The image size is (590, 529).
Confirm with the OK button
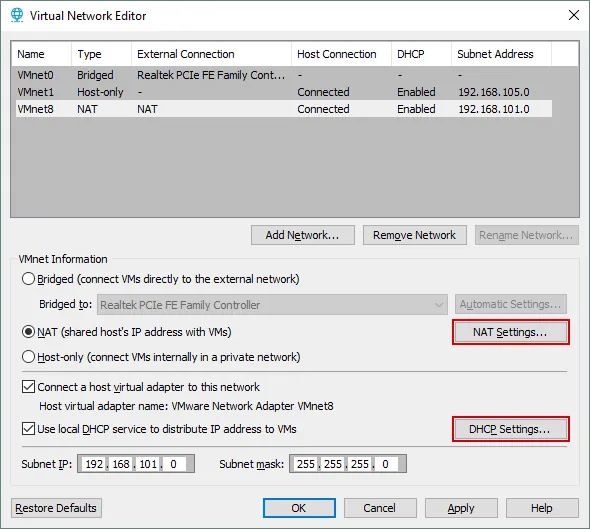point(299,508)
